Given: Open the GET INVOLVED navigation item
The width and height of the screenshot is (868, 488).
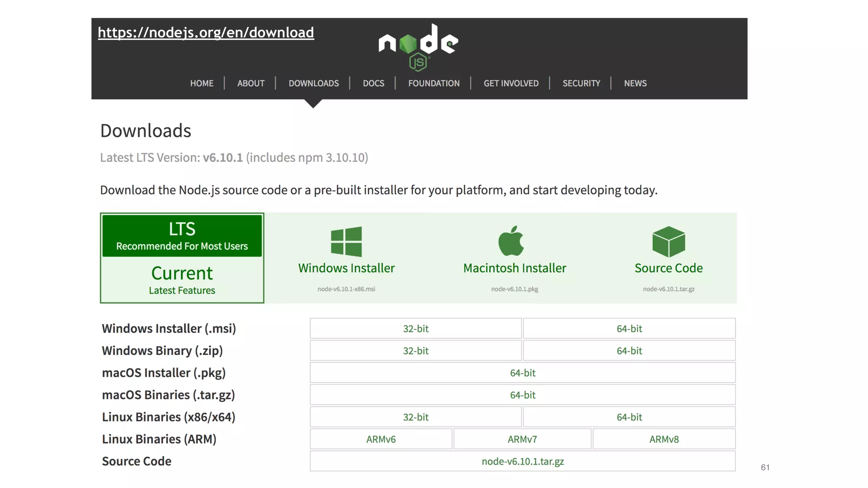Looking at the screenshot, I should click(511, 83).
